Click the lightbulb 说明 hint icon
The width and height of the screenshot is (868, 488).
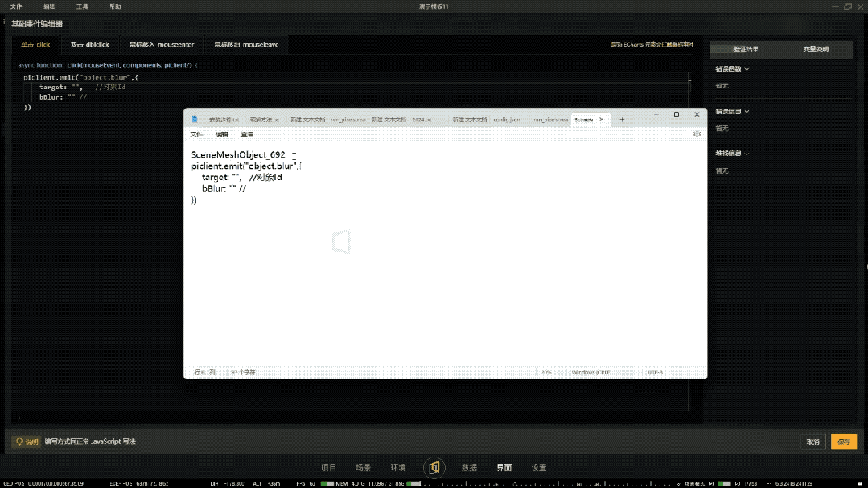(19, 441)
